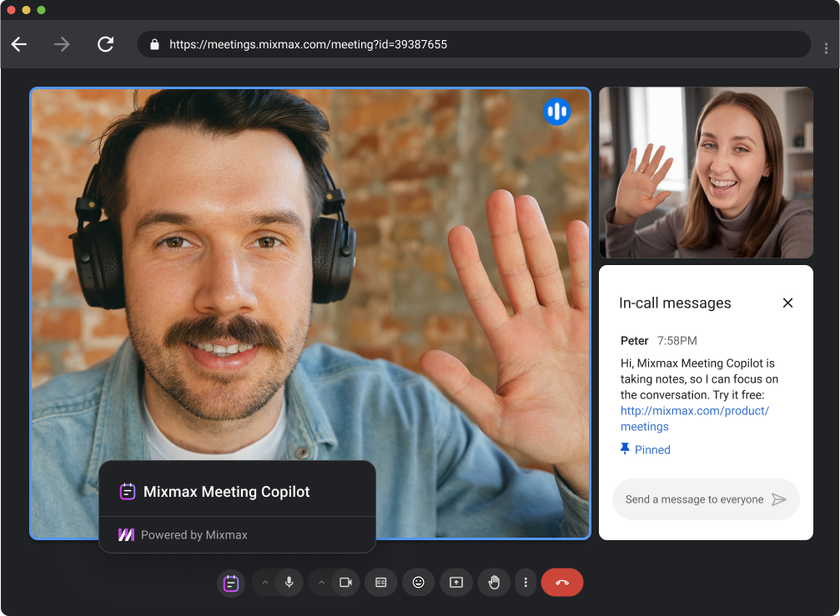Open the mixmax.com/product/meetings link
The image size is (840, 616).
point(694,418)
